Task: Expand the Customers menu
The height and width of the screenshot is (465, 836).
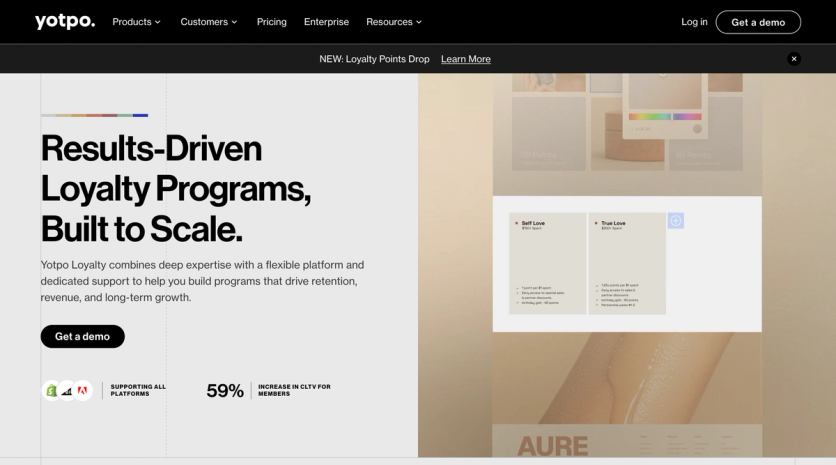Action: (208, 22)
